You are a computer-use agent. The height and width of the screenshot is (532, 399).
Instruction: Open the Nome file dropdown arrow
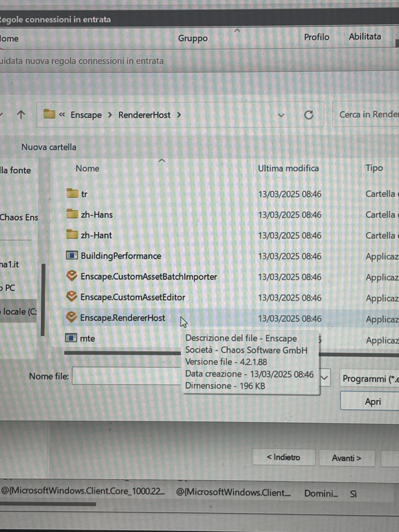point(325,378)
